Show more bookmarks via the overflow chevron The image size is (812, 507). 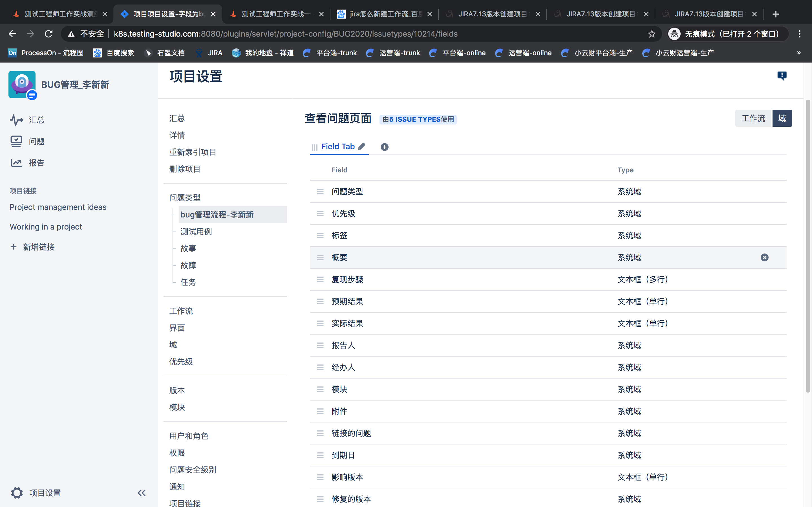799,53
